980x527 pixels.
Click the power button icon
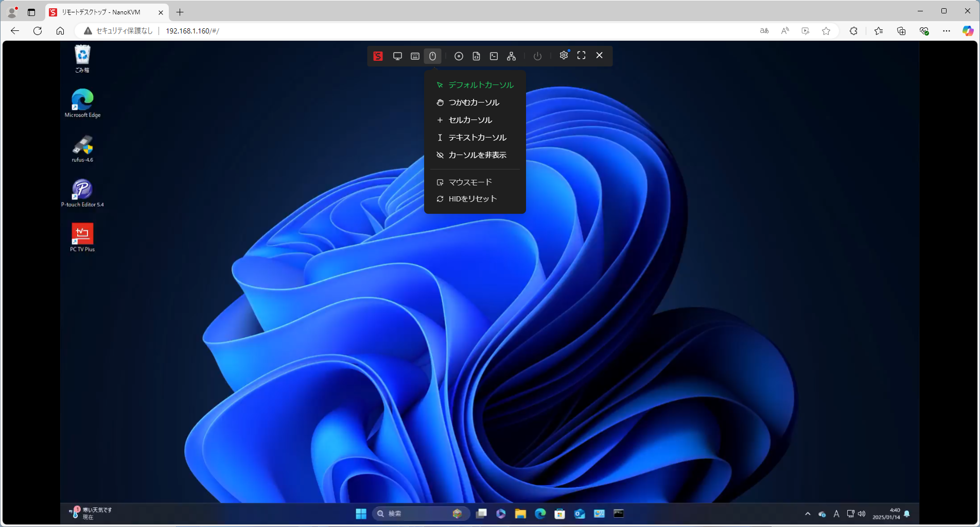[x=537, y=56]
